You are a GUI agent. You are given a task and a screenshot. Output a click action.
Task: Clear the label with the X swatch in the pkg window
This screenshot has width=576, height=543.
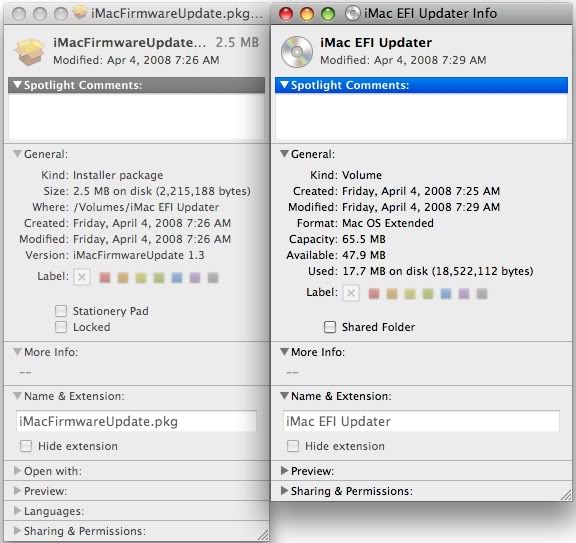[82, 277]
